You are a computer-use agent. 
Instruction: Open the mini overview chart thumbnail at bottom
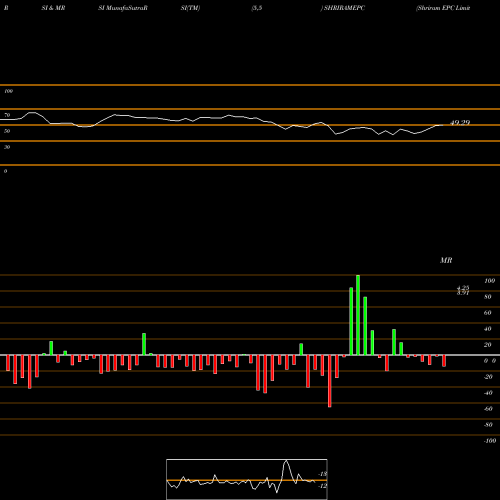247,479
